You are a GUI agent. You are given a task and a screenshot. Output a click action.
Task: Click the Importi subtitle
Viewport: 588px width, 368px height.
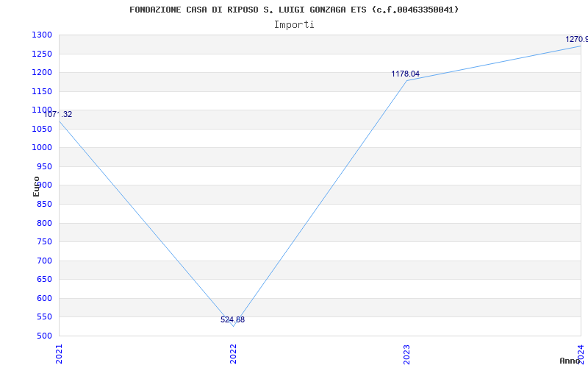294,25
